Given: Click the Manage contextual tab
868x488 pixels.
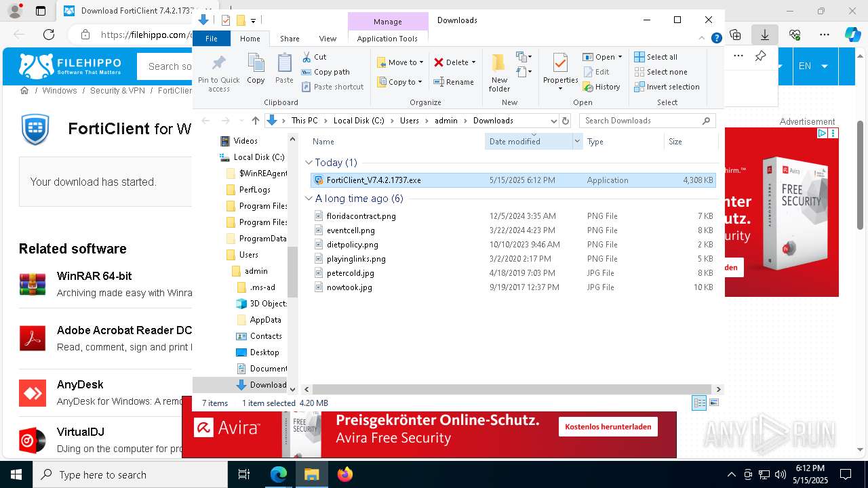Looking at the screenshot, I should 387,22.
